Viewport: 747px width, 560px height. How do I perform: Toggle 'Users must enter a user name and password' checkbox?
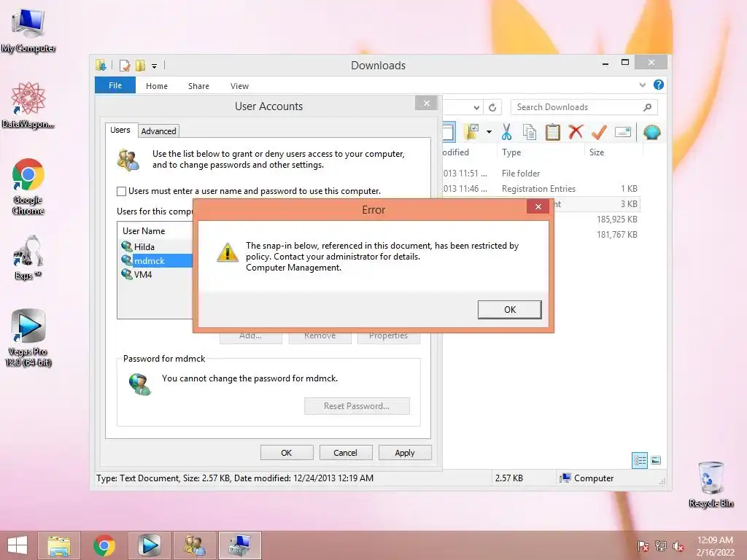[x=122, y=192]
